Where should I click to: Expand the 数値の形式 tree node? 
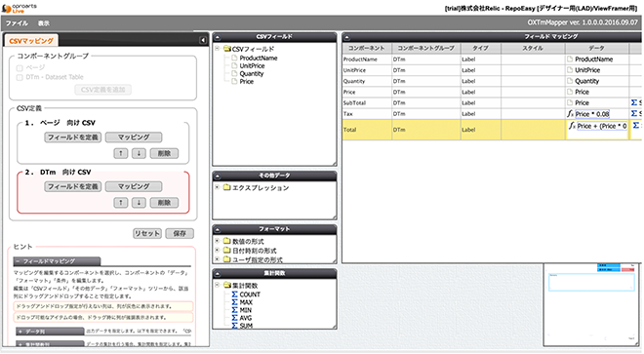(x=218, y=241)
